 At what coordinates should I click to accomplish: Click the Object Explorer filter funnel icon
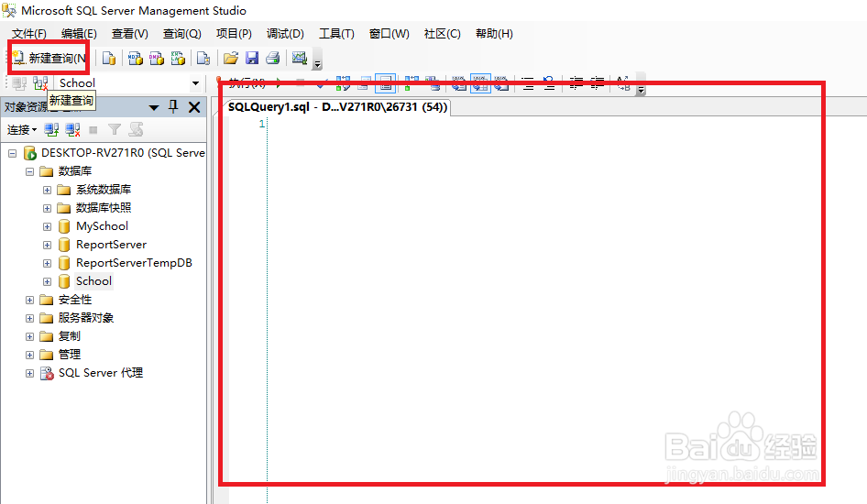(115, 130)
